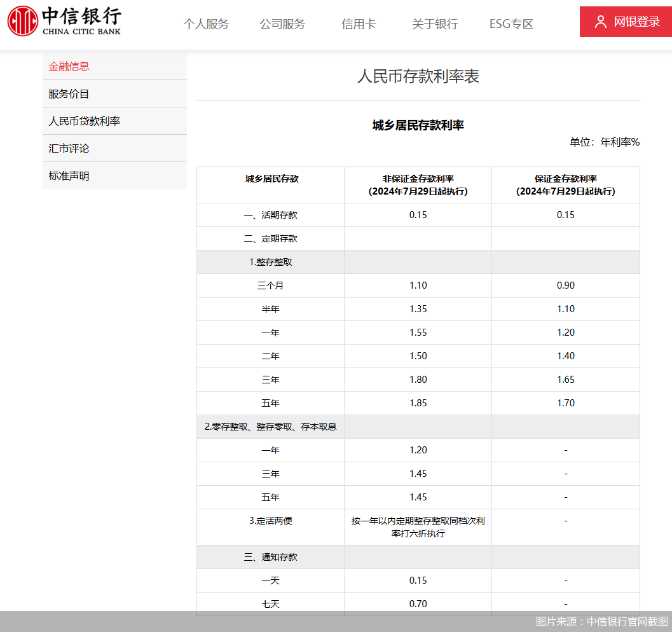Click the 非保证金存款利率 column header
This screenshot has width=672, height=632.
point(418,185)
